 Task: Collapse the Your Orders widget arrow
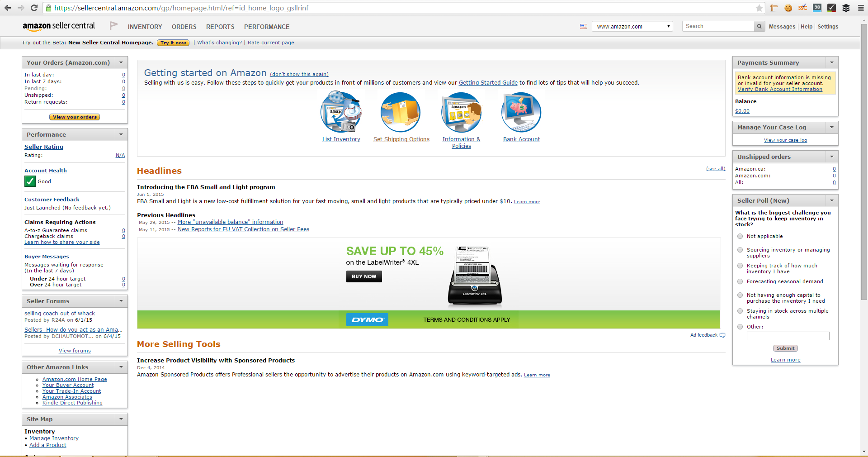[x=121, y=62]
